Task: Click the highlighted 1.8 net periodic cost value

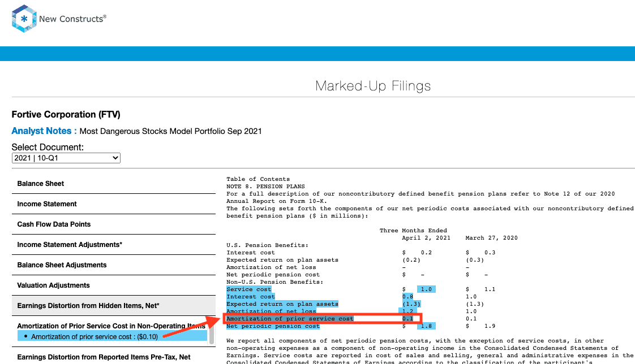Action: pos(426,326)
